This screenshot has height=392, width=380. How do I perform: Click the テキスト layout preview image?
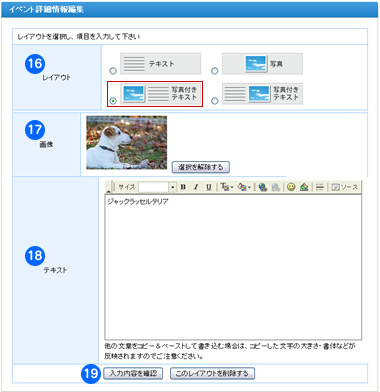[x=161, y=63]
